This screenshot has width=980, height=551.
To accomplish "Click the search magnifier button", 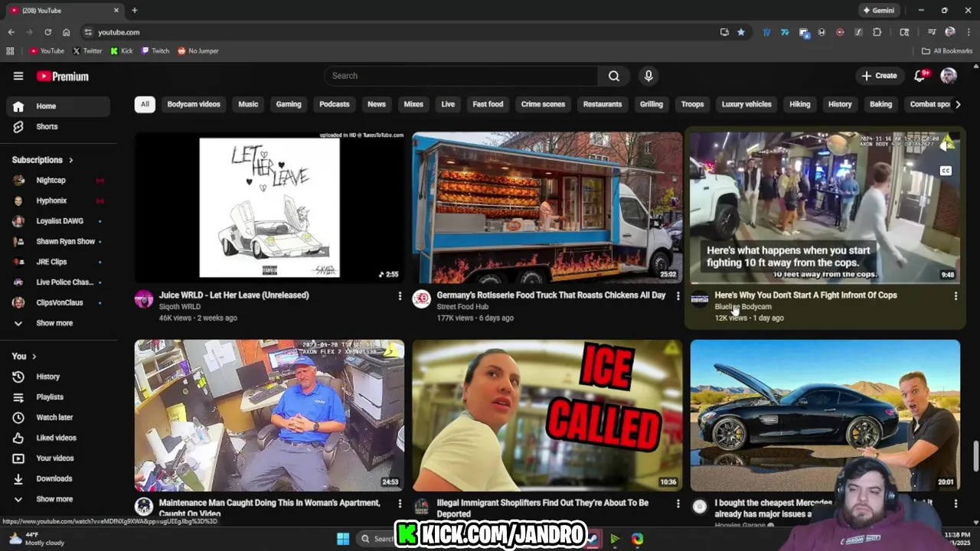I will coord(614,76).
